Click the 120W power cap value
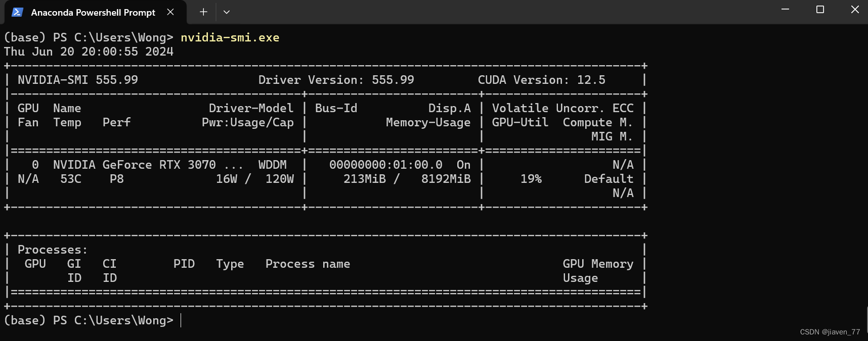 280,179
